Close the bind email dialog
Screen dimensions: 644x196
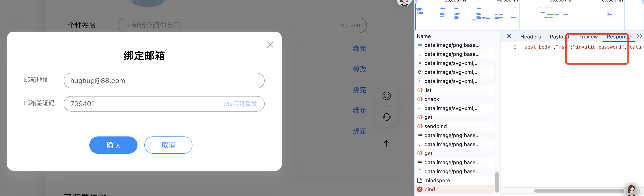270,45
